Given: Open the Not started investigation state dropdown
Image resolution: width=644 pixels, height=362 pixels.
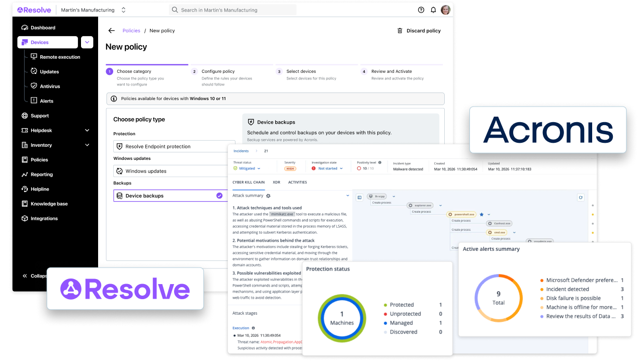Looking at the screenshot, I should (x=327, y=168).
